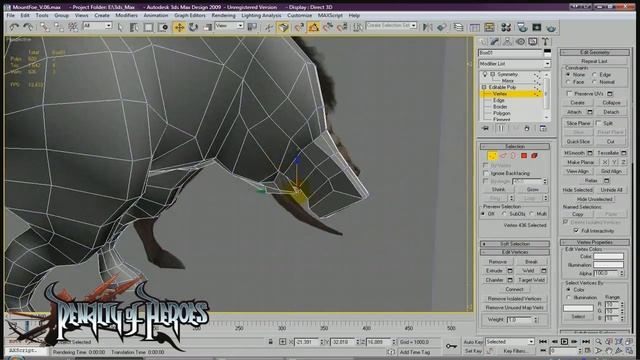Open the Motion command panel tab
This screenshot has height=360, width=640.
520,42
